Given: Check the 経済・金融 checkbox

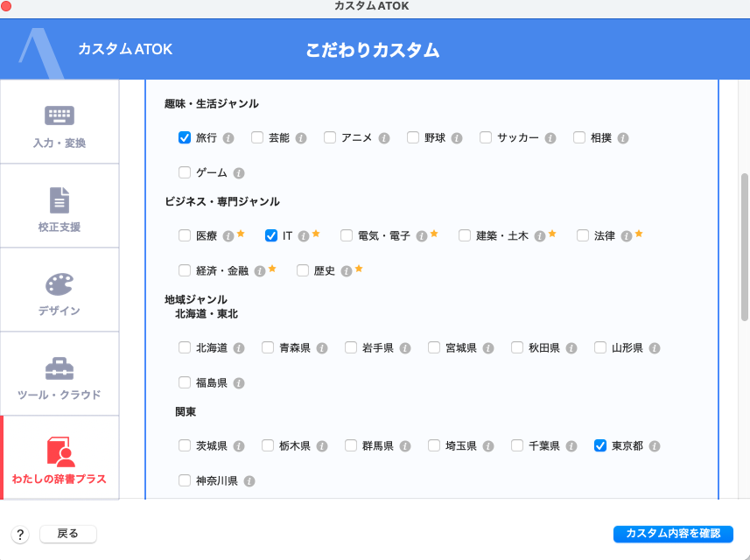Looking at the screenshot, I should 185,270.
